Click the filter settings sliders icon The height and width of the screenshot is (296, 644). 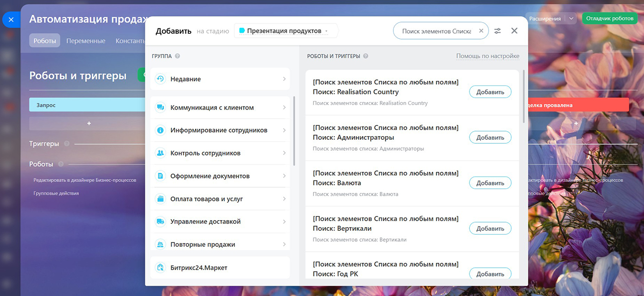click(497, 31)
